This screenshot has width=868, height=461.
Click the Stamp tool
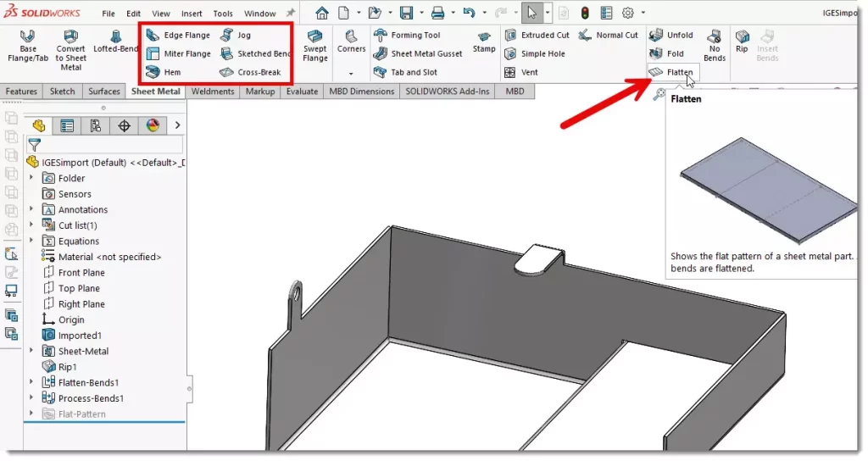[x=484, y=42]
